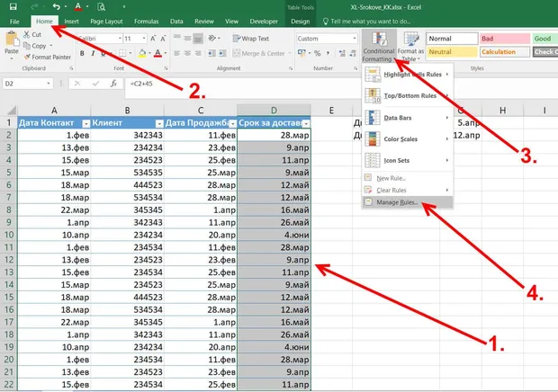Expand the Name Box dropdown arrow
Viewport: 558px width, 392px height.
click(x=49, y=84)
